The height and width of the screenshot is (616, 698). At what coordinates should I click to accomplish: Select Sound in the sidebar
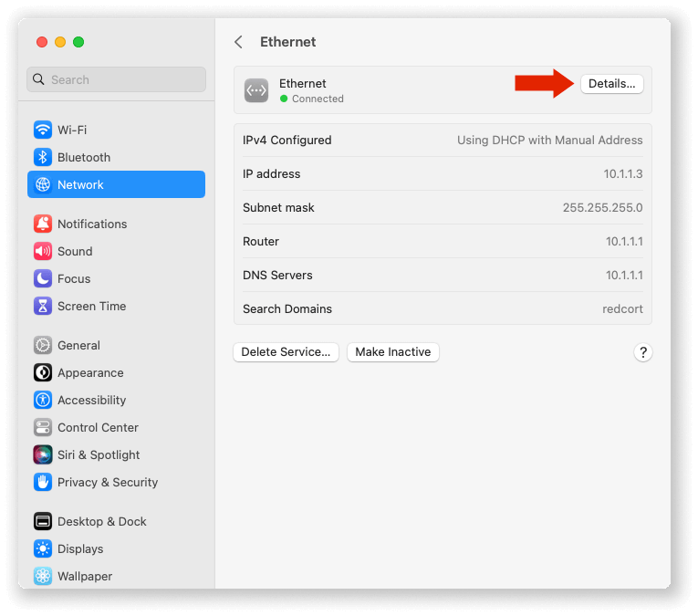point(116,252)
